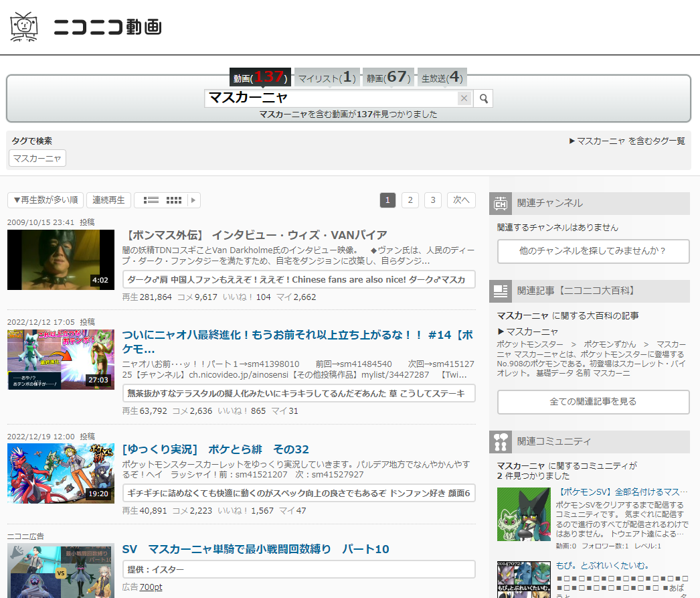Switch to list view layout icon
Image resolution: width=700 pixels, height=598 pixels.
click(x=151, y=200)
